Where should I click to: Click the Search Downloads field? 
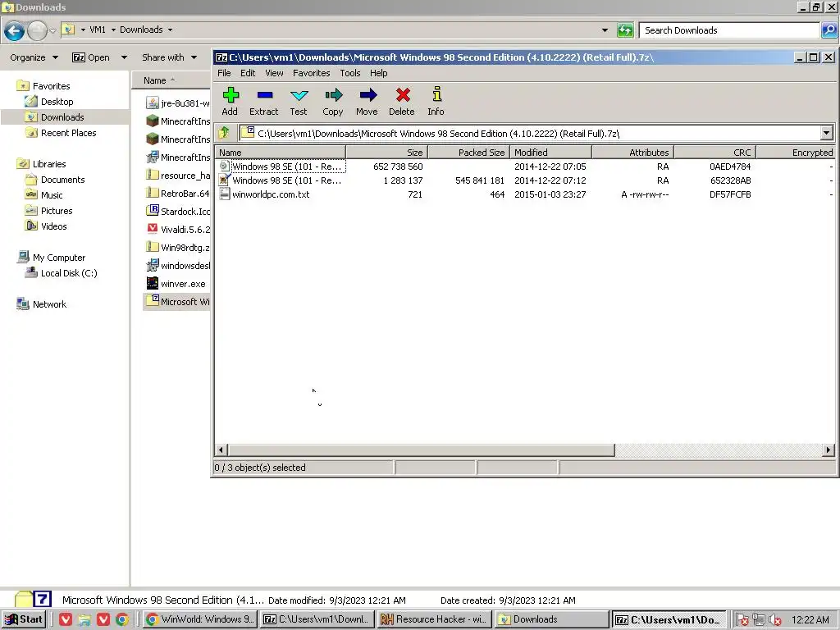(x=729, y=30)
